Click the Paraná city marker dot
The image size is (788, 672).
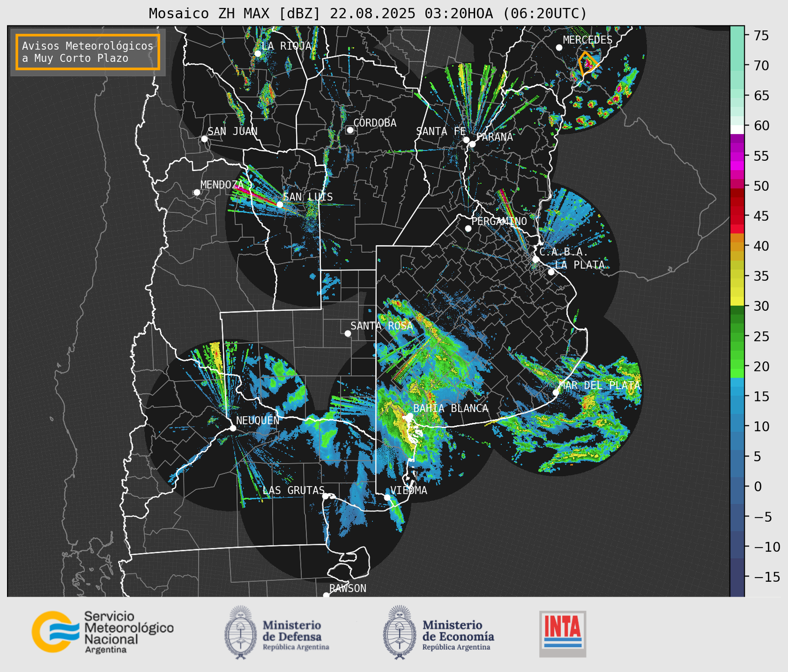[472, 144]
